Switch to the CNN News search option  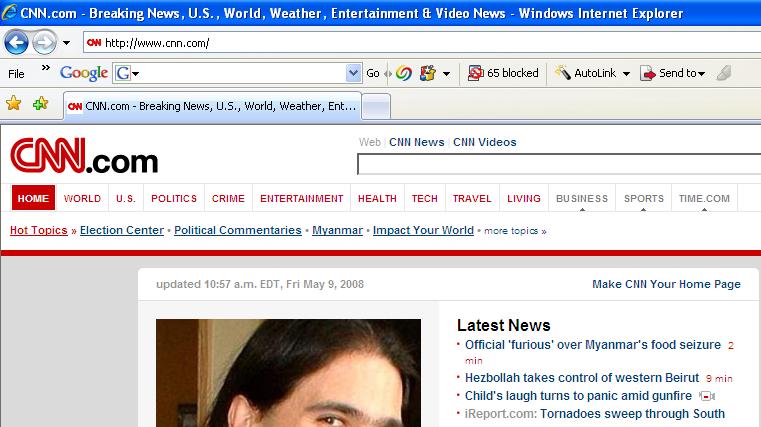coord(416,142)
